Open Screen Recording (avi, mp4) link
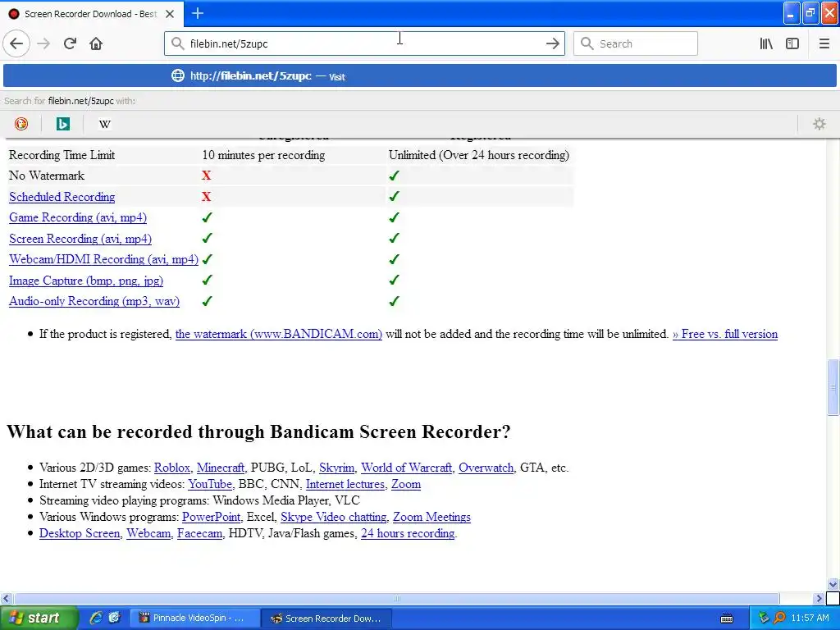840x630 pixels. tap(80, 239)
